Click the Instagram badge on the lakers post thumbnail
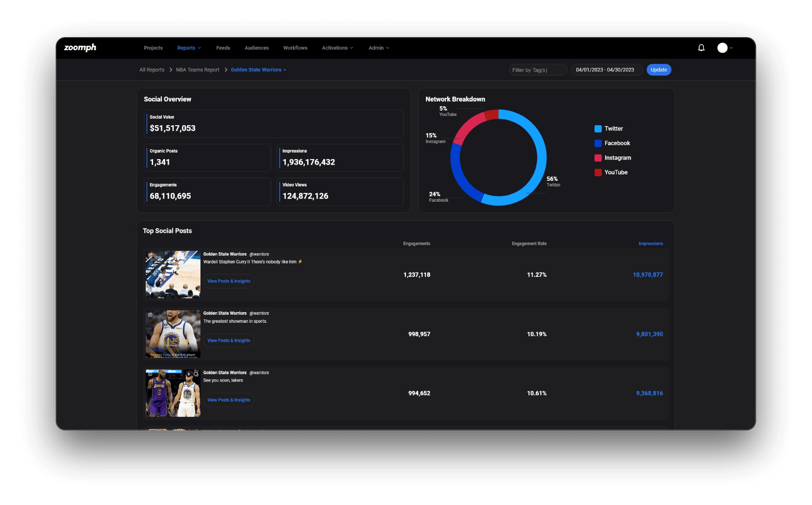812x505 pixels. click(x=151, y=373)
